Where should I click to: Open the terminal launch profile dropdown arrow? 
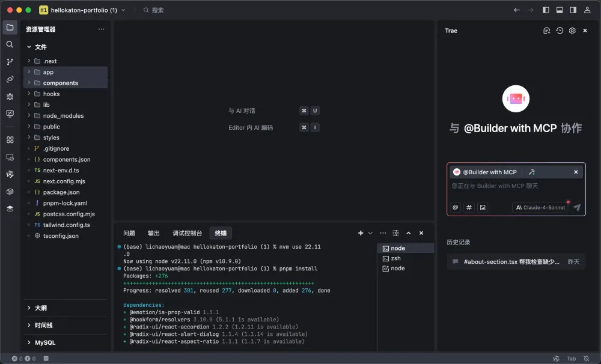pos(370,233)
